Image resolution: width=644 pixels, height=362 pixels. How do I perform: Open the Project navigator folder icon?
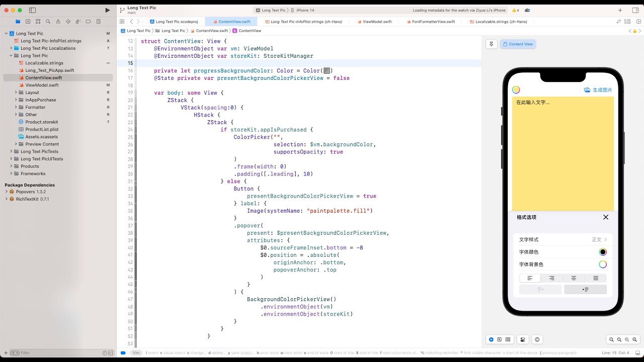(x=18, y=22)
